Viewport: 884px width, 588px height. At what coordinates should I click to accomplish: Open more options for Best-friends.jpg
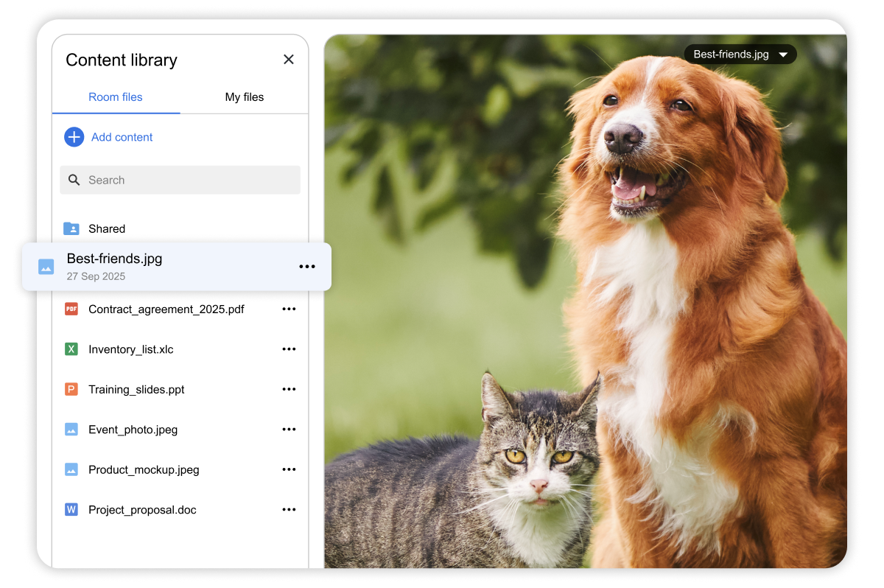click(307, 267)
